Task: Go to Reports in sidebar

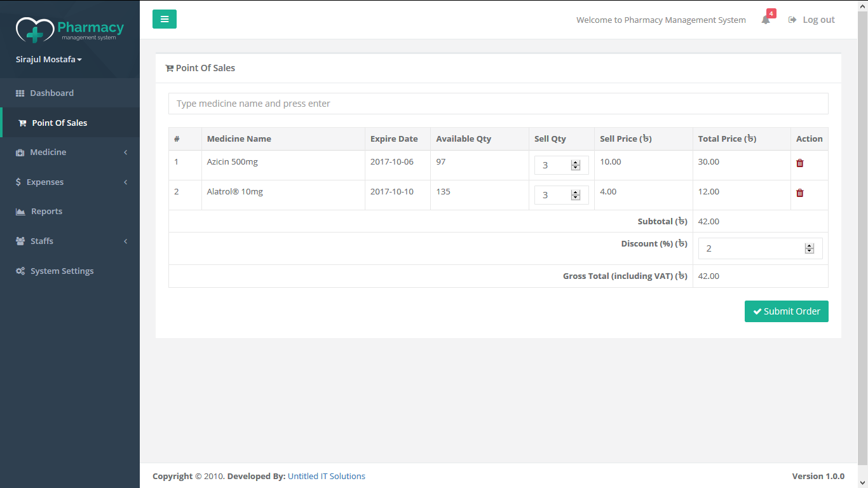Action: pyautogui.click(x=70, y=211)
